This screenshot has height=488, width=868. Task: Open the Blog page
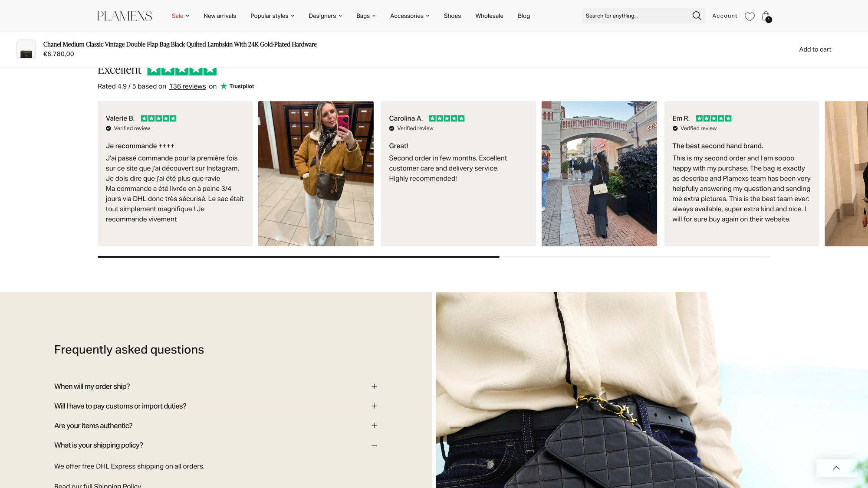click(523, 16)
